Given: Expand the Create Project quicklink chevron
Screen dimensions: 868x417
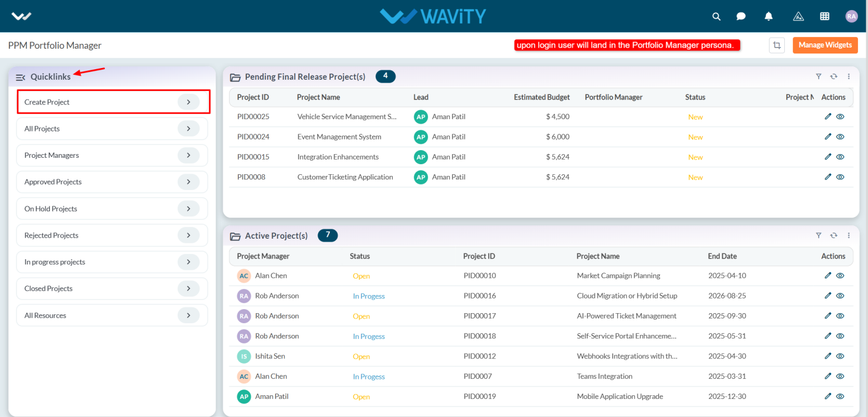Looking at the screenshot, I should (x=188, y=102).
